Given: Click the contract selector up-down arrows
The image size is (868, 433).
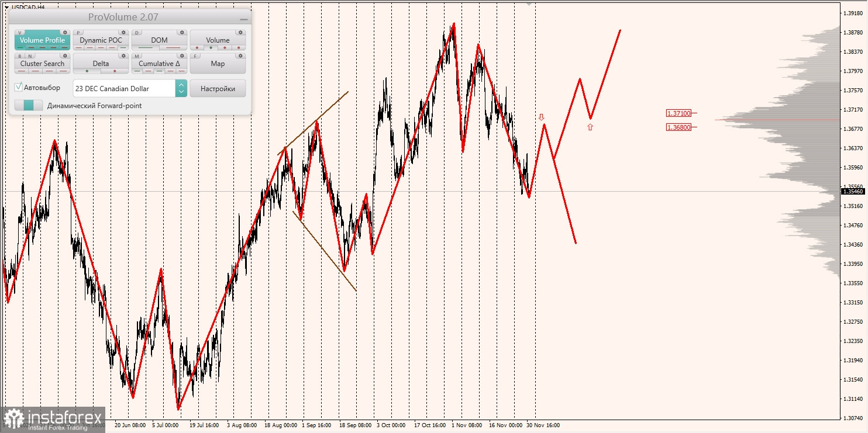Looking at the screenshot, I should click(181, 88).
